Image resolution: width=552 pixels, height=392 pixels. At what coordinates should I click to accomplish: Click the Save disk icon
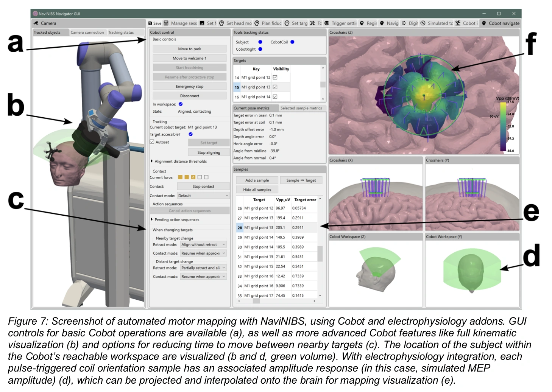[x=150, y=23]
